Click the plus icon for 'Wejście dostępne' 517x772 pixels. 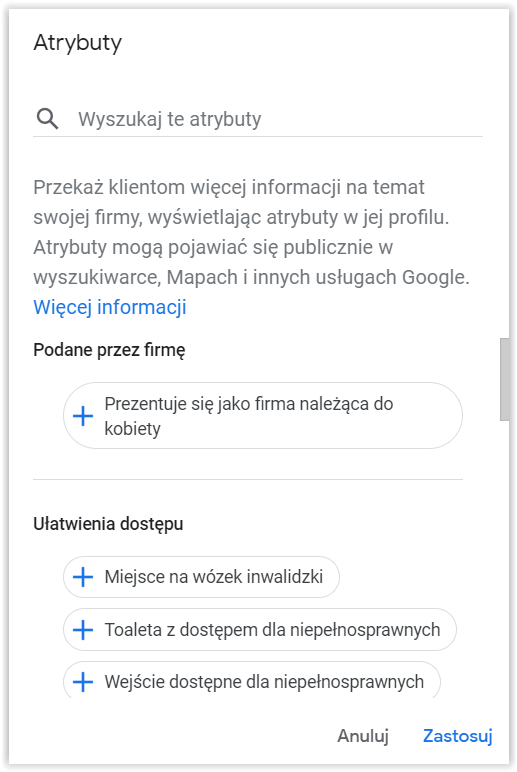tap(83, 682)
